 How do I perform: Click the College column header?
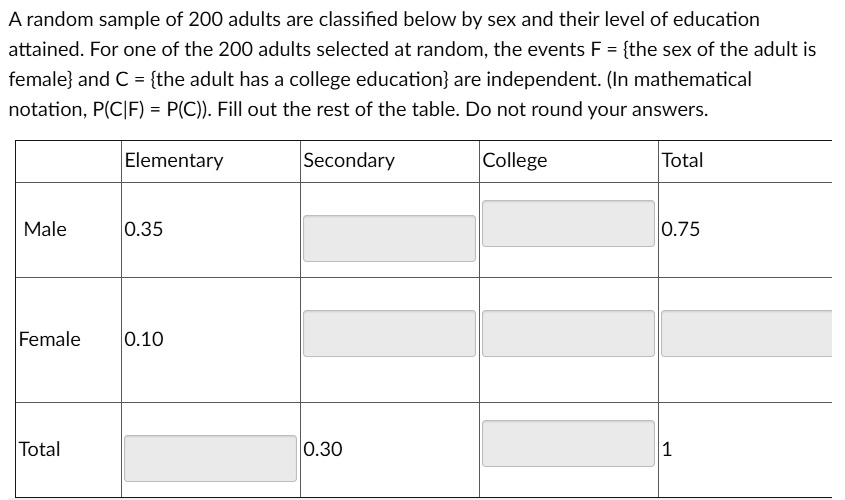pyautogui.click(x=515, y=160)
